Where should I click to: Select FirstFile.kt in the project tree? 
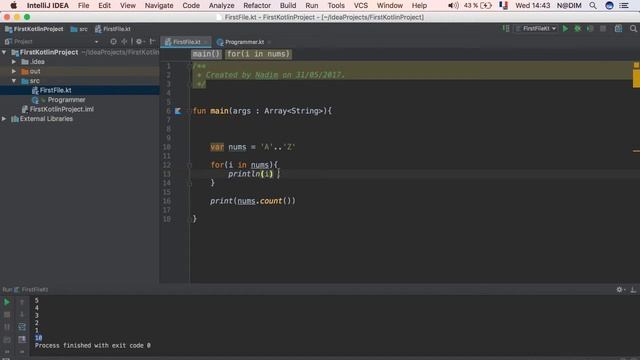[x=56, y=90]
